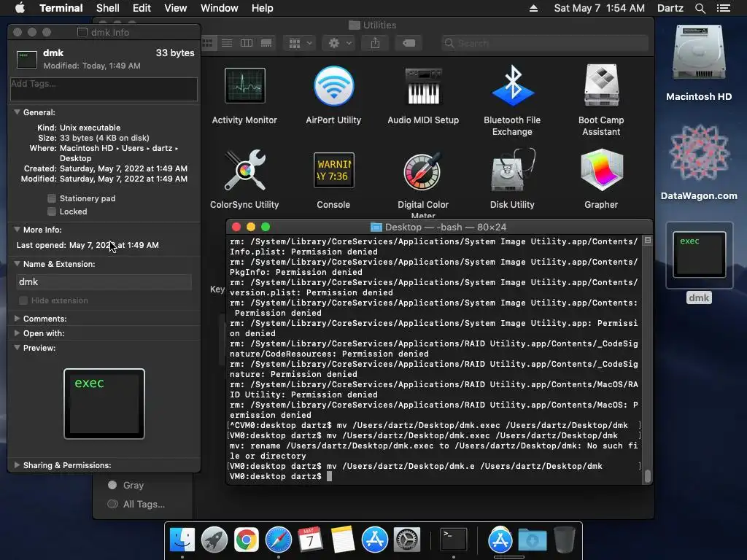Click Share button in Utilities toolbar
Screen dimensions: 747x560
pyautogui.click(x=376, y=43)
